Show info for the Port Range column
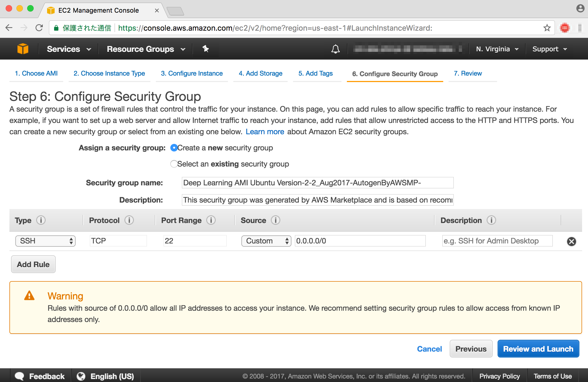 pyautogui.click(x=211, y=220)
